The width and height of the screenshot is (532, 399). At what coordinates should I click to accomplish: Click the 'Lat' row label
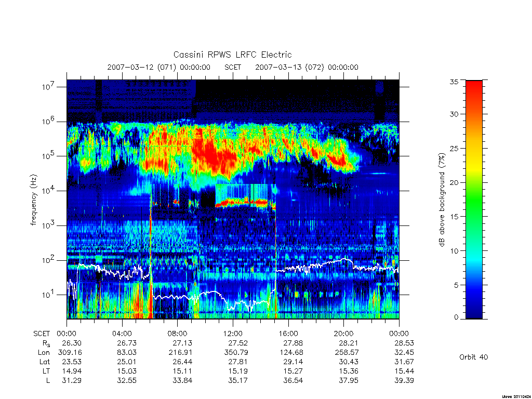click(x=45, y=362)
